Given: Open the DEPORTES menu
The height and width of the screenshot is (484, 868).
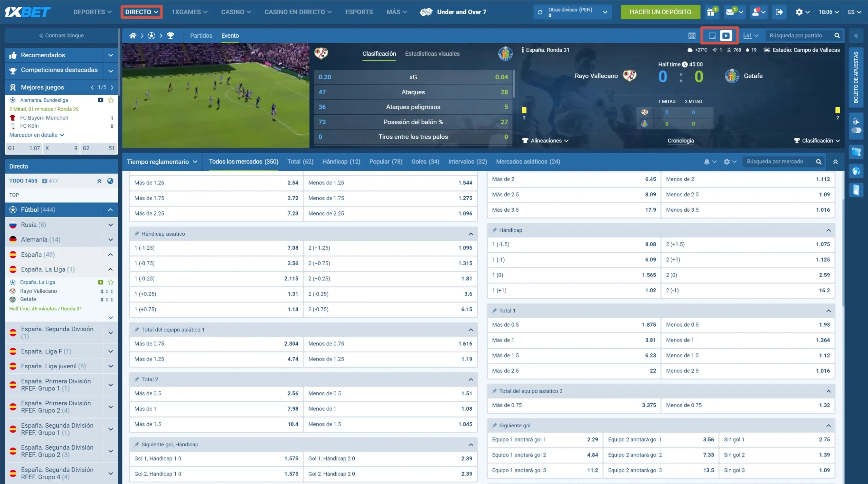Looking at the screenshot, I should (92, 12).
